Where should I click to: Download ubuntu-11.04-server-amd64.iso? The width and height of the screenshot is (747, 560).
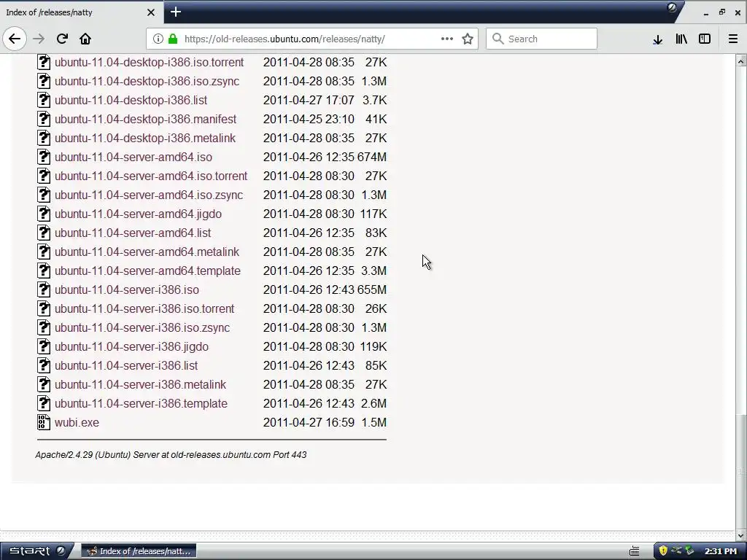[133, 157]
